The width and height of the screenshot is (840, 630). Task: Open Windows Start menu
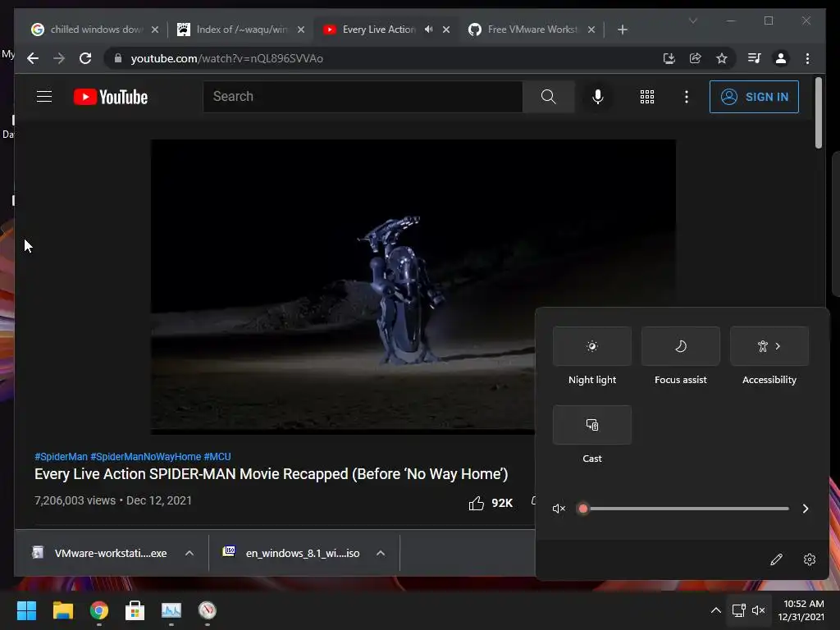26,610
